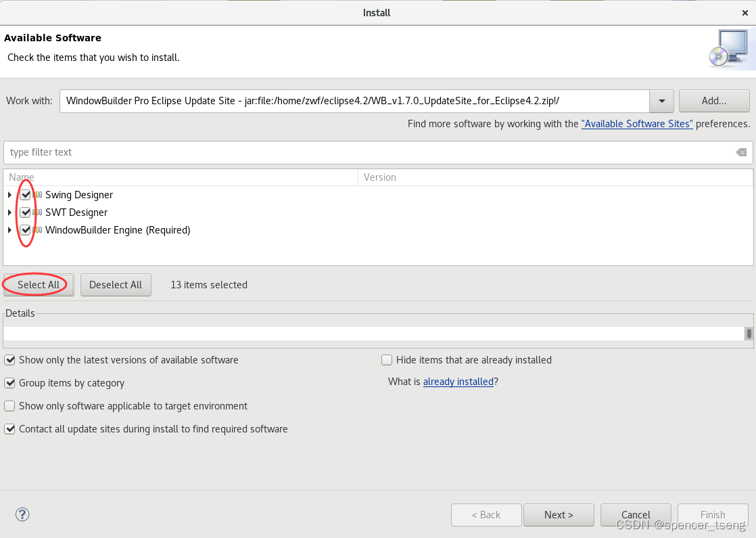Click the Deselect All button
Screen dimensions: 756x538
116,284
